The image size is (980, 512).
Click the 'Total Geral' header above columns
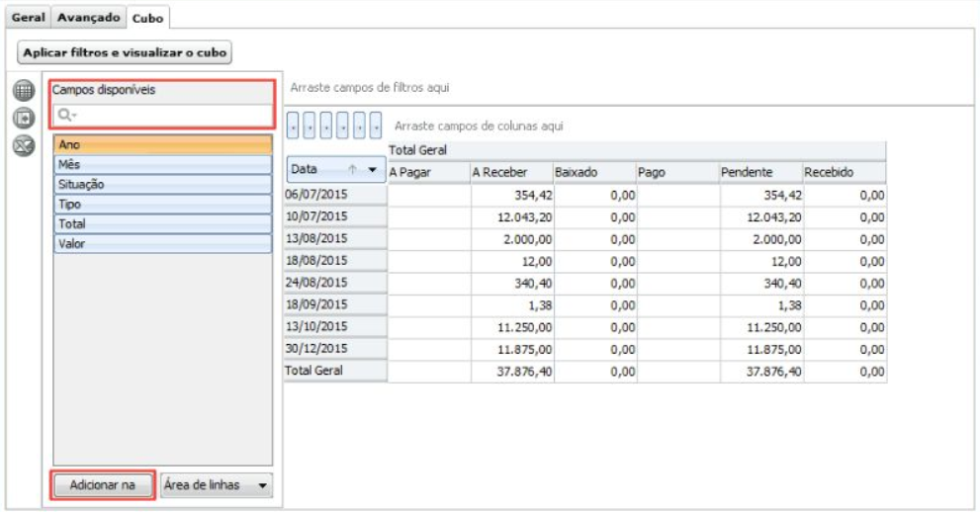(x=637, y=150)
